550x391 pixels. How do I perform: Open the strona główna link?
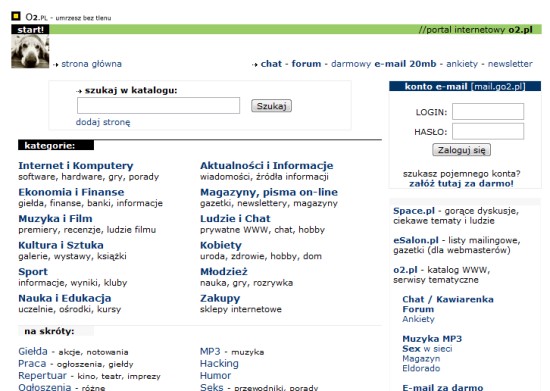tap(91, 64)
